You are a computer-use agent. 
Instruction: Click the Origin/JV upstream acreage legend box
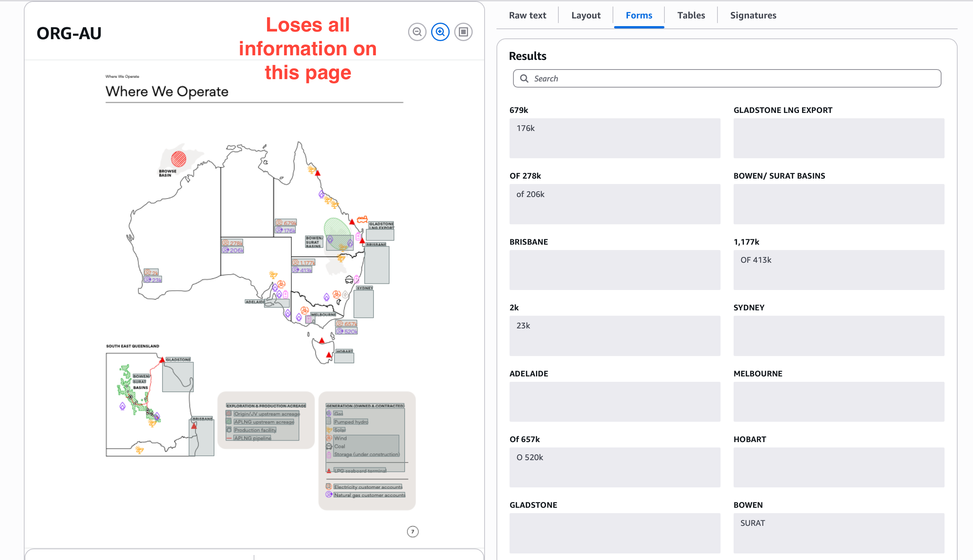[x=267, y=414]
